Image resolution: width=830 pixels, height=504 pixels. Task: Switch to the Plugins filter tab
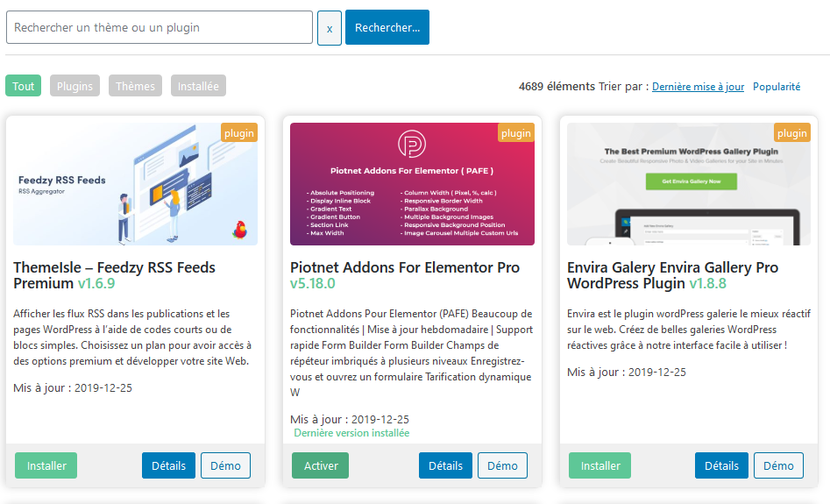74,86
